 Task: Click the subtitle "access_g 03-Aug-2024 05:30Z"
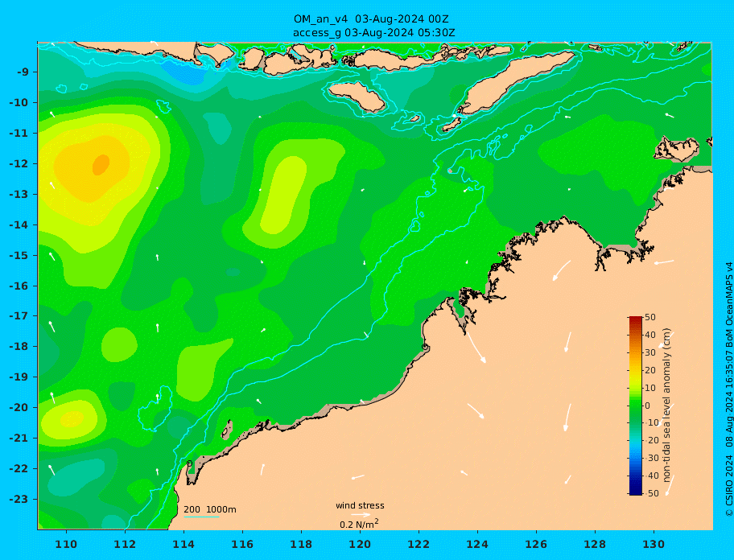click(x=373, y=33)
